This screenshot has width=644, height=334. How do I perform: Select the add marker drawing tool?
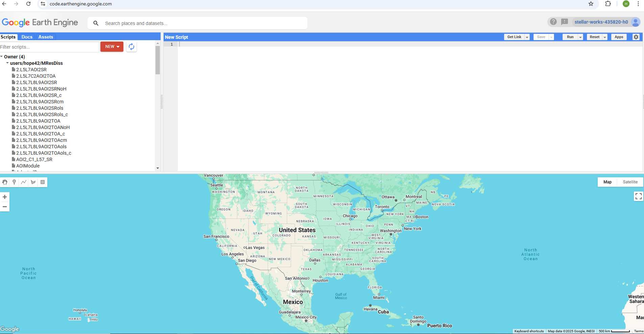[x=14, y=182]
